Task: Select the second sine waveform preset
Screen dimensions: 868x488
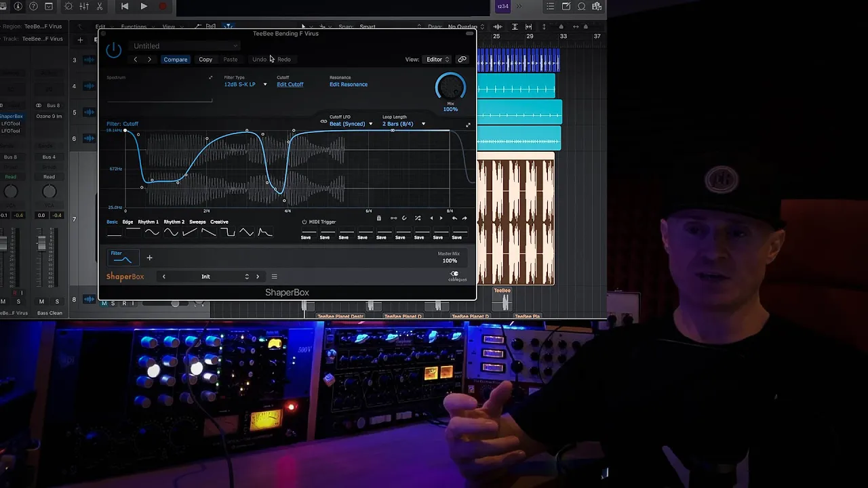Action: point(171,233)
